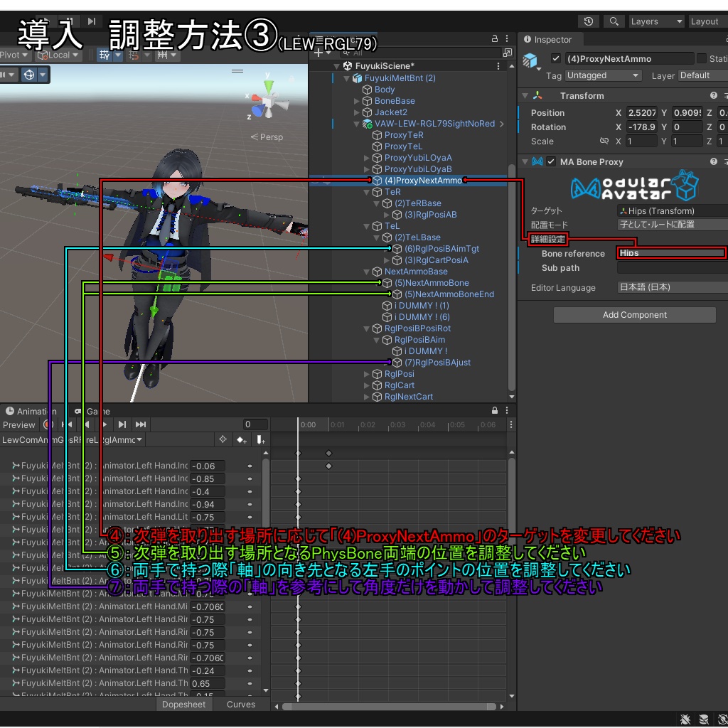The height and width of the screenshot is (728, 728).
Task: Lock the Animation panel with the padlock icon
Action: coord(495,410)
